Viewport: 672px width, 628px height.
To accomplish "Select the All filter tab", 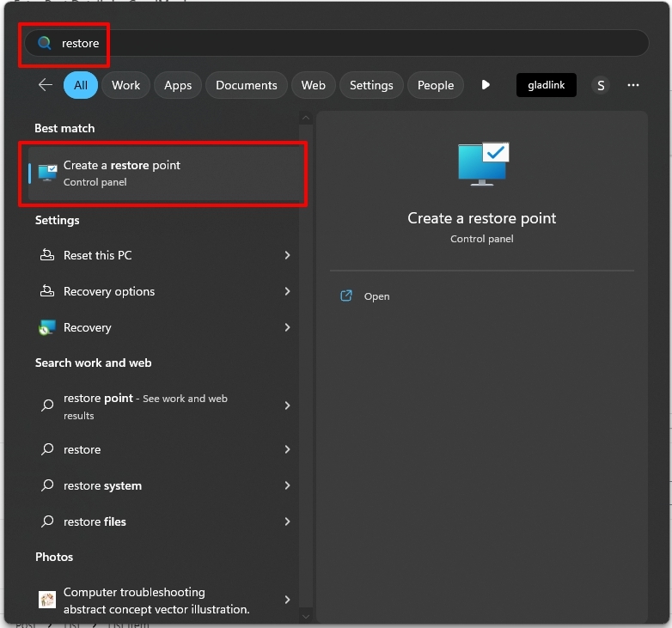I will point(81,85).
